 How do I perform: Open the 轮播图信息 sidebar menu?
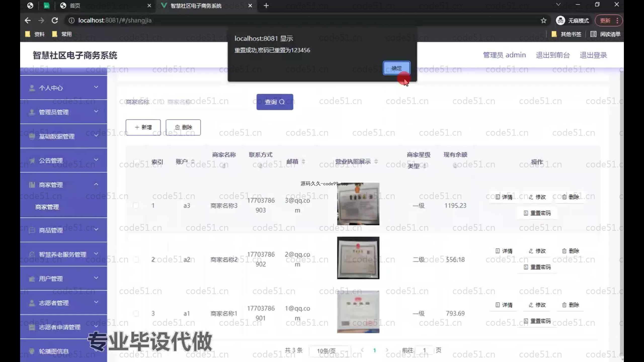point(64,351)
